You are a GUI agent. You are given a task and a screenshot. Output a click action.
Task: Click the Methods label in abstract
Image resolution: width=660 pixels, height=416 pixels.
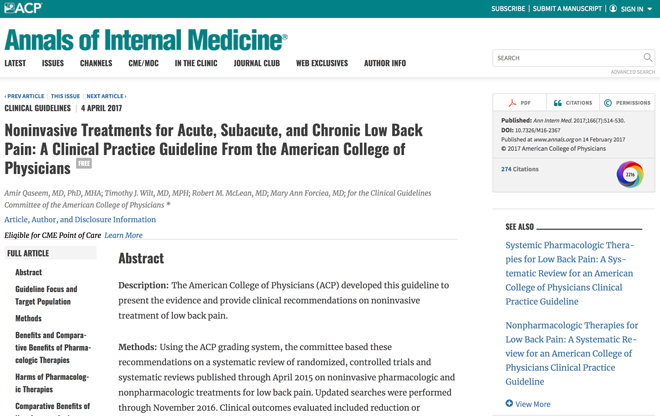pyautogui.click(x=138, y=347)
